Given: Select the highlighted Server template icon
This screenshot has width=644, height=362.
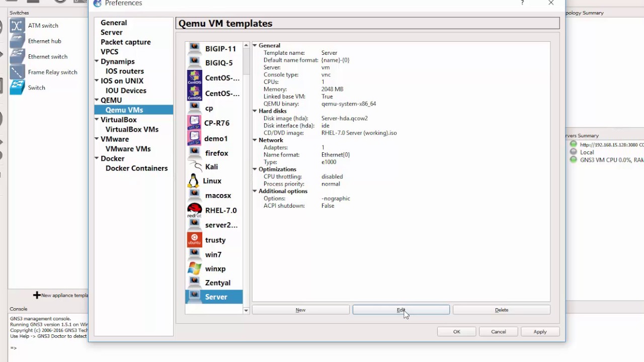Looking at the screenshot, I should (x=194, y=297).
